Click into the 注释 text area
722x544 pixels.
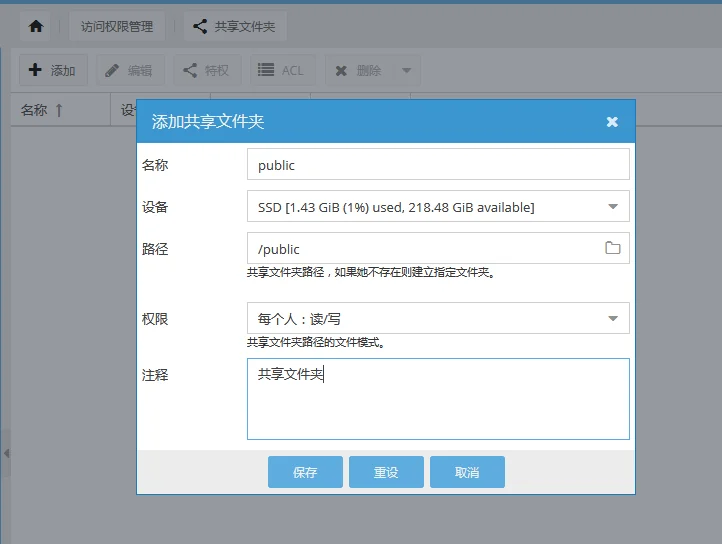coord(438,399)
